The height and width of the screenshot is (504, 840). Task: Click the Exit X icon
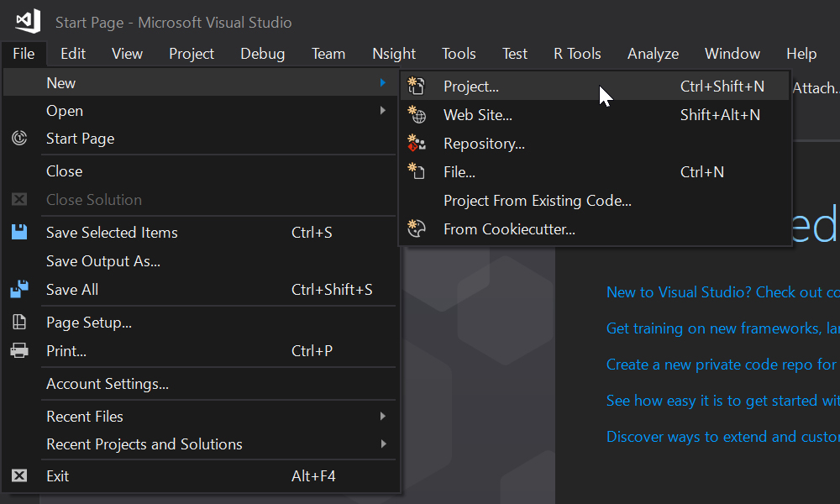tap(19, 475)
